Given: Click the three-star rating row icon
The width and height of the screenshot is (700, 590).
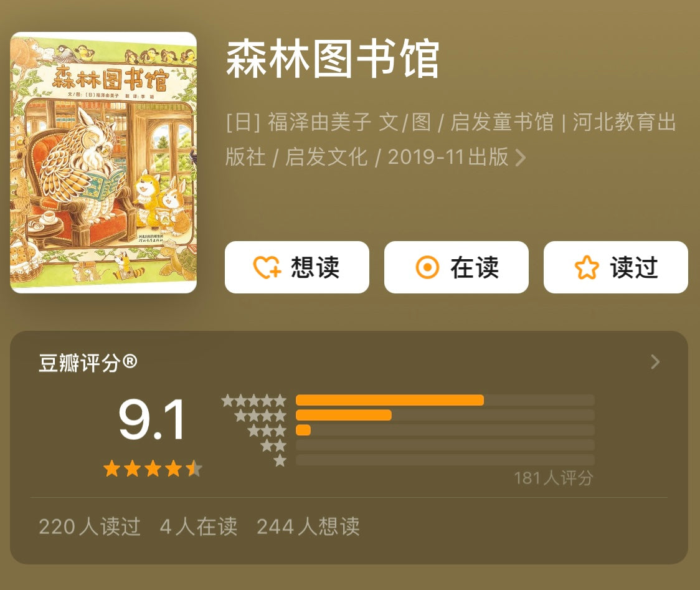Looking at the screenshot, I should (x=267, y=430).
